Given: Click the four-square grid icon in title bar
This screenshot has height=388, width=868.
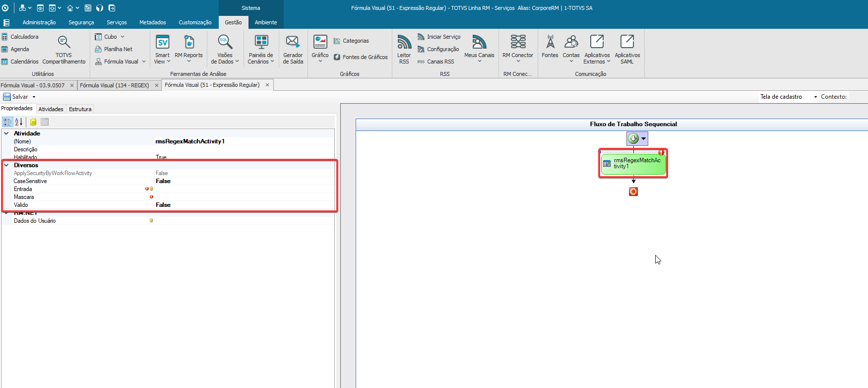Looking at the screenshot, I should pos(88,8).
